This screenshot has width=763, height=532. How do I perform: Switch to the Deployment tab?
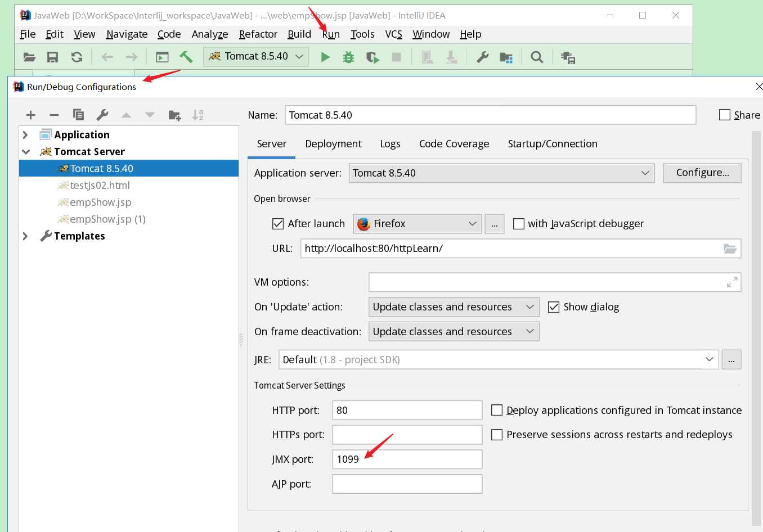334,144
